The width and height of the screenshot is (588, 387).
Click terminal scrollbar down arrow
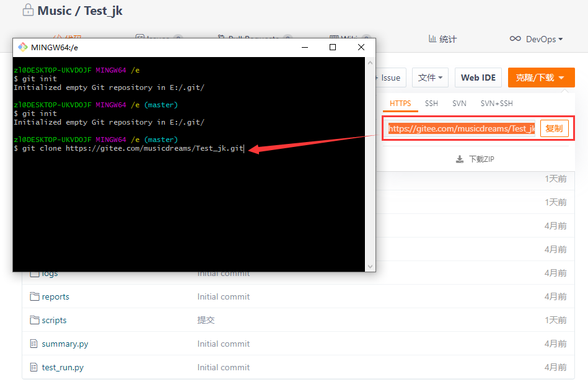pos(370,267)
